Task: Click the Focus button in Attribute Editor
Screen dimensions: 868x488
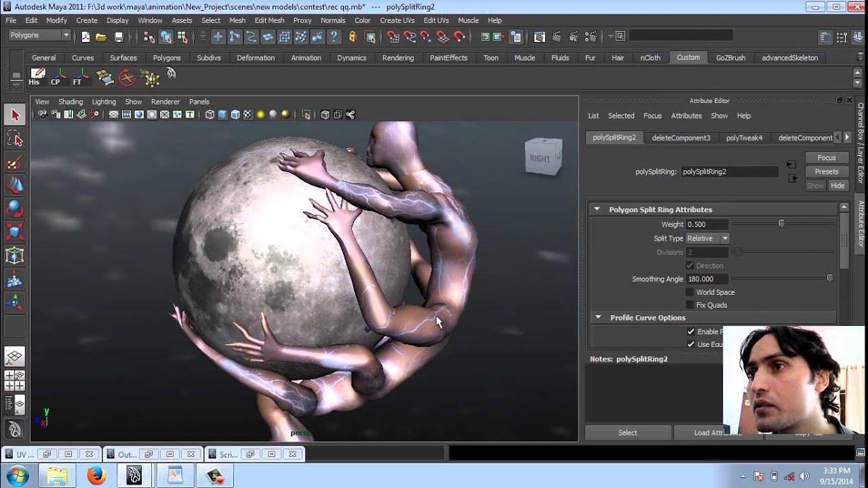Action: click(827, 157)
